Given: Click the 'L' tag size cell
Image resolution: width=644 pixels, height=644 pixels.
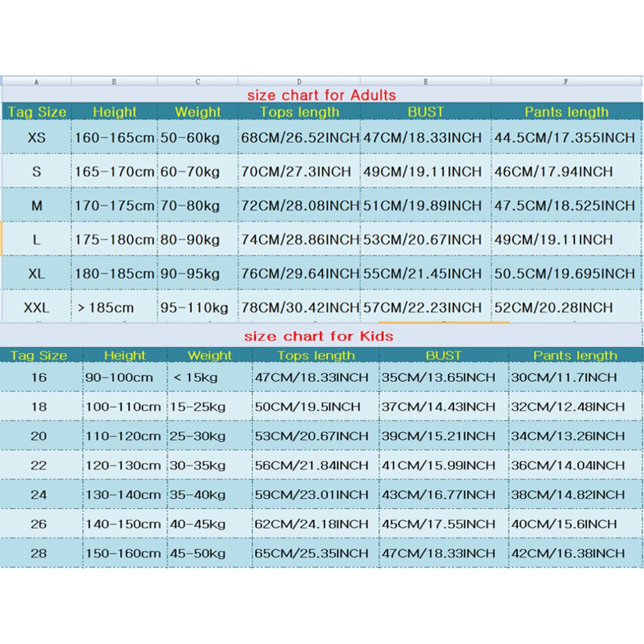Looking at the screenshot, I should 36,239.
